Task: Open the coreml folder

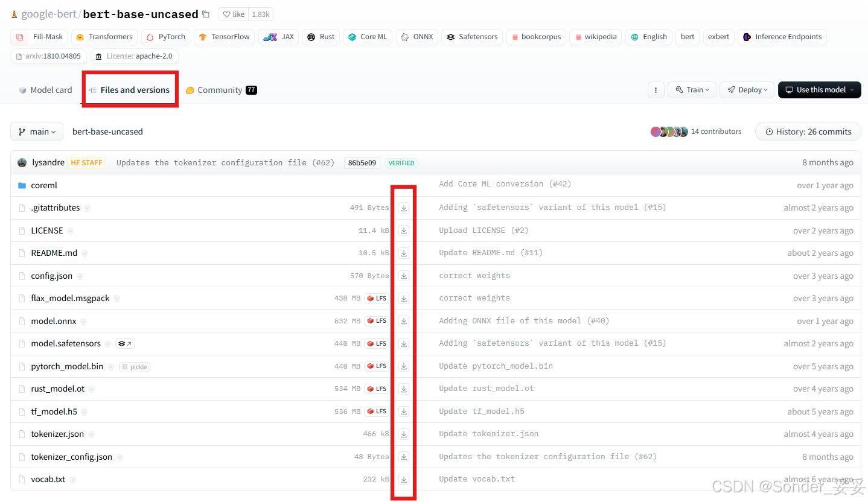Action: pyautogui.click(x=44, y=185)
